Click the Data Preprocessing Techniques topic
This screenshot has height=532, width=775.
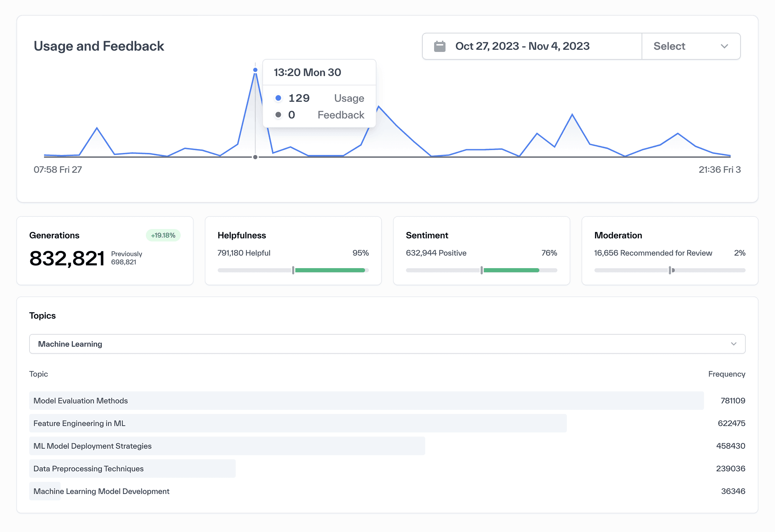tap(132, 468)
